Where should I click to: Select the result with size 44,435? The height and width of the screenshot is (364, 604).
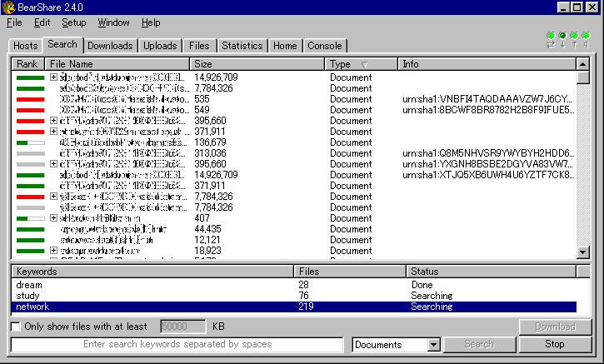(x=294, y=229)
